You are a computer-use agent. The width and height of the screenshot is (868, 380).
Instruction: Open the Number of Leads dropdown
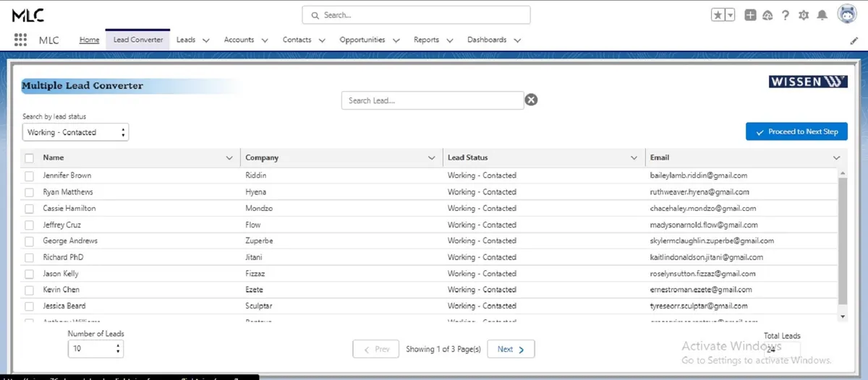pyautogui.click(x=95, y=348)
